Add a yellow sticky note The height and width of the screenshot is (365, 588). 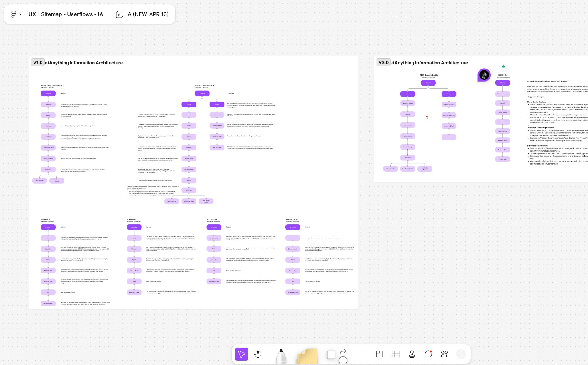307,356
